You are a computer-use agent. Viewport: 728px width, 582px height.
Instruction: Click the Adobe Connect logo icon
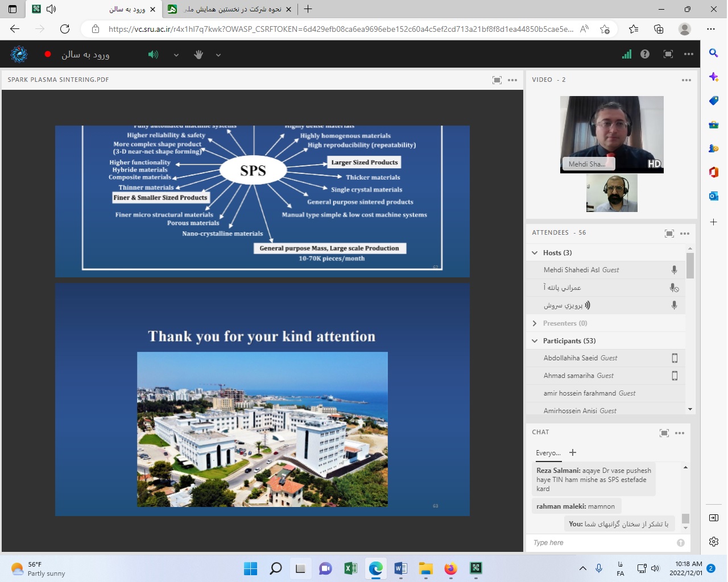point(19,55)
